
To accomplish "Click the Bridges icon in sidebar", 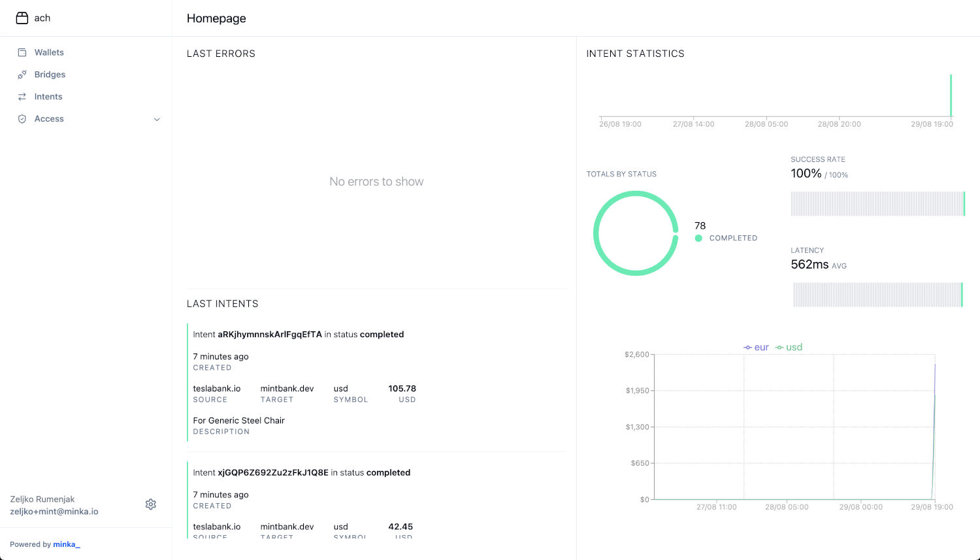I will point(22,74).
